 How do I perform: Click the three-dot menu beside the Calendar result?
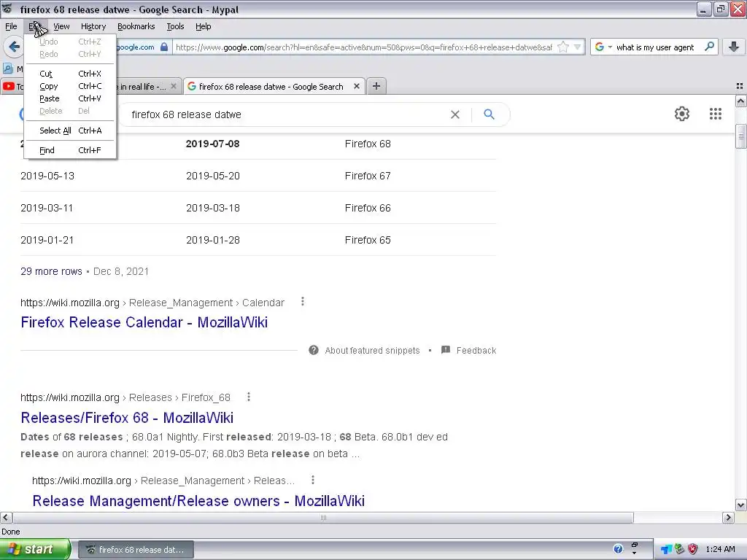pyautogui.click(x=303, y=301)
